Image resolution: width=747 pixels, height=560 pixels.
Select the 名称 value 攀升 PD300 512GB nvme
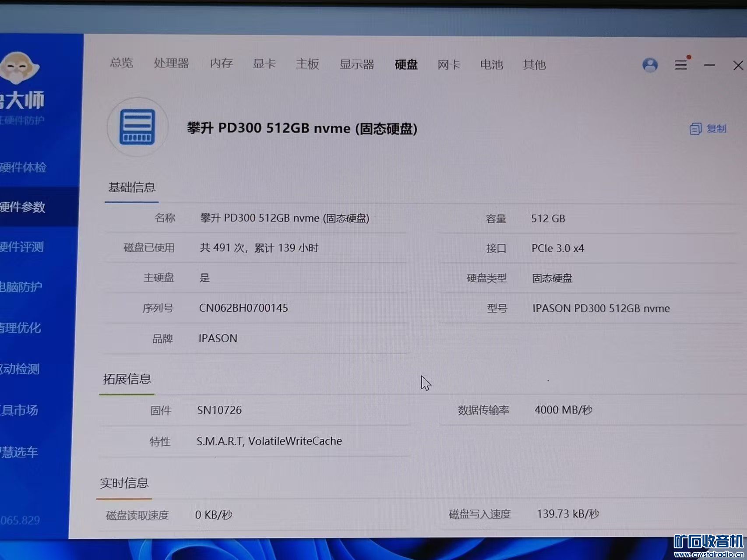[285, 218]
